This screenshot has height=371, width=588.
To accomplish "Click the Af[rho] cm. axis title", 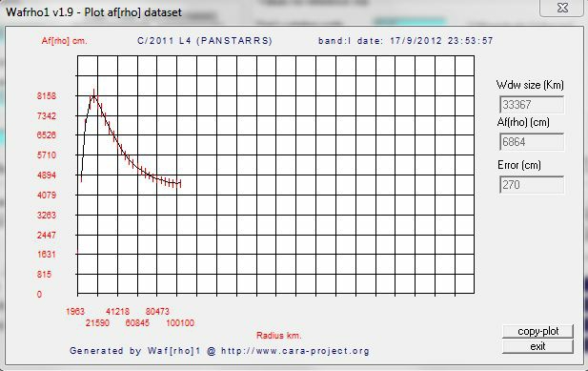I will point(64,41).
